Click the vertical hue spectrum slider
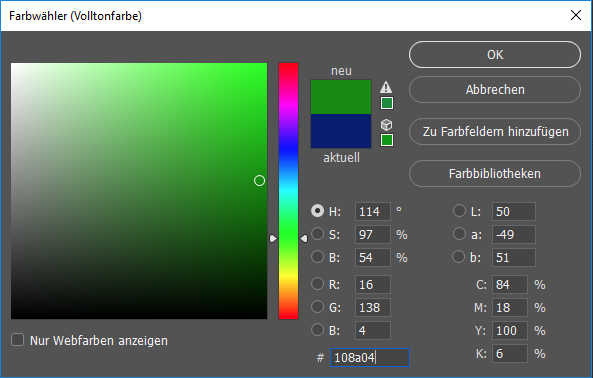The image size is (593, 378). coord(288,191)
